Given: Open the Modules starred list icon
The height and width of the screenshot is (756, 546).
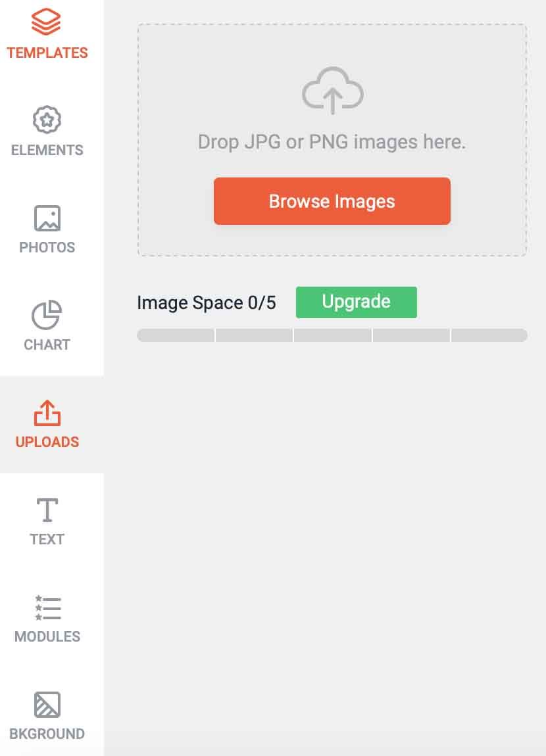Looking at the screenshot, I should coord(48,607).
